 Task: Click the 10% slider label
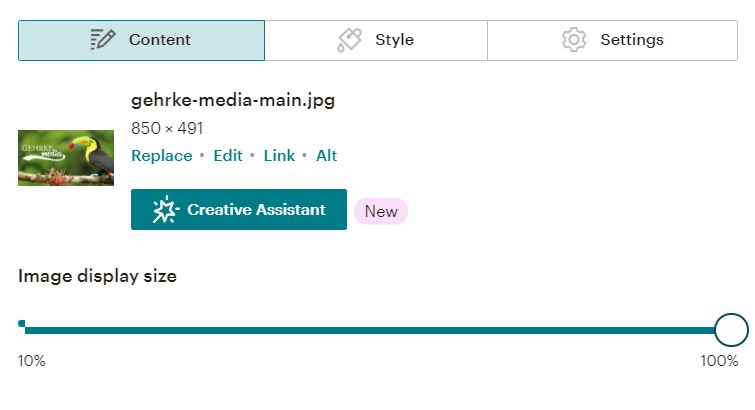(x=32, y=360)
